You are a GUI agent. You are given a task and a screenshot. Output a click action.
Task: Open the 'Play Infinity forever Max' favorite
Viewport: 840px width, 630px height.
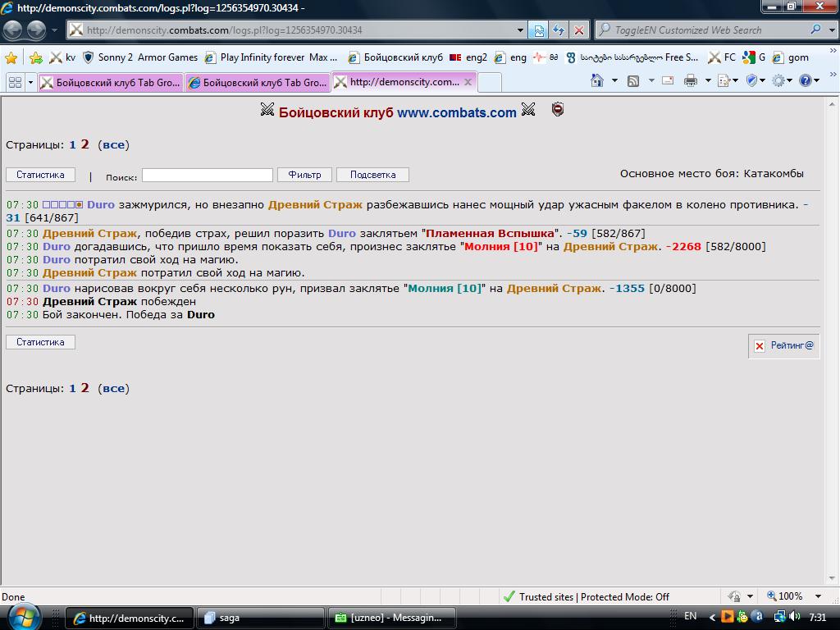coord(272,57)
